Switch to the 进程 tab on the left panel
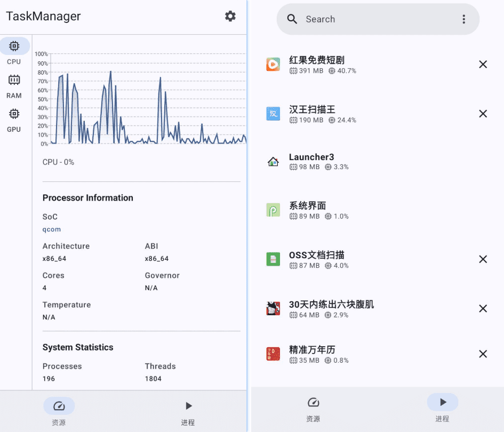The width and height of the screenshot is (504, 432). tap(188, 411)
